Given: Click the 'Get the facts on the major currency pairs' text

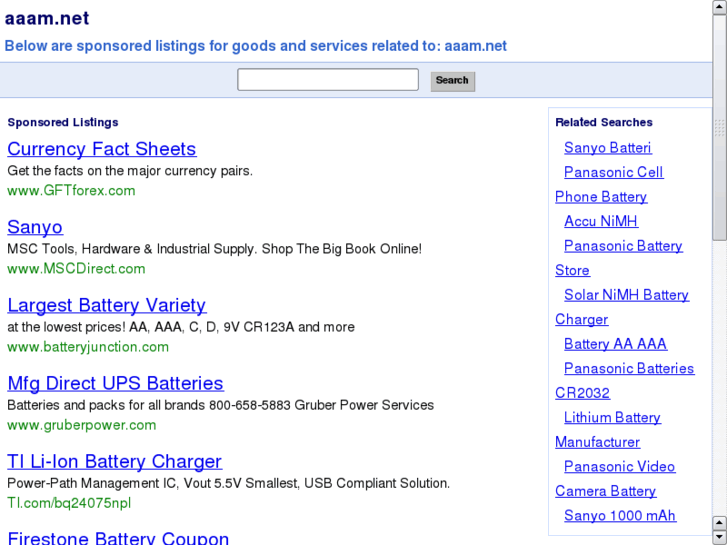Looking at the screenshot, I should [x=130, y=171].
